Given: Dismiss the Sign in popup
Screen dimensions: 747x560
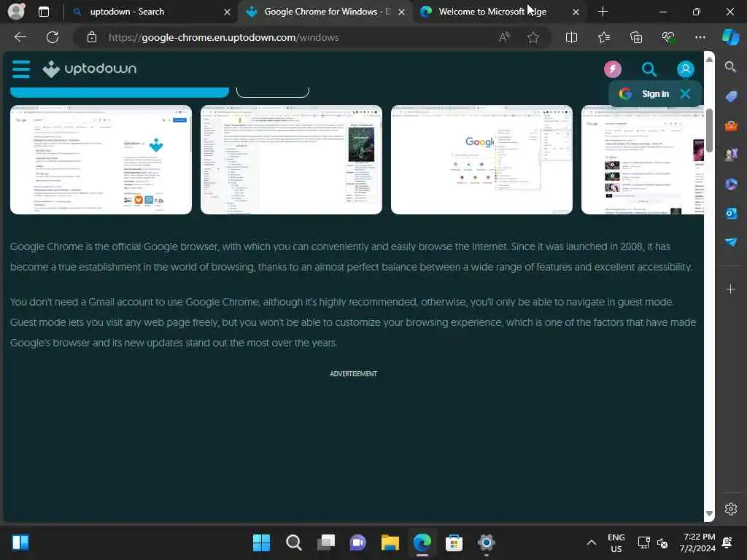Looking at the screenshot, I should click(x=685, y=94).
